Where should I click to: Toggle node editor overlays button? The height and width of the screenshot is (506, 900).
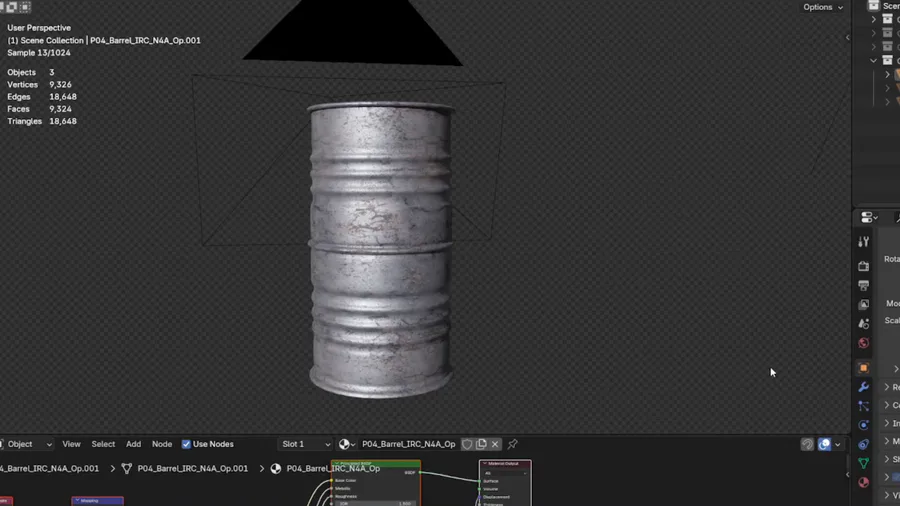click(x=824, y=444)
